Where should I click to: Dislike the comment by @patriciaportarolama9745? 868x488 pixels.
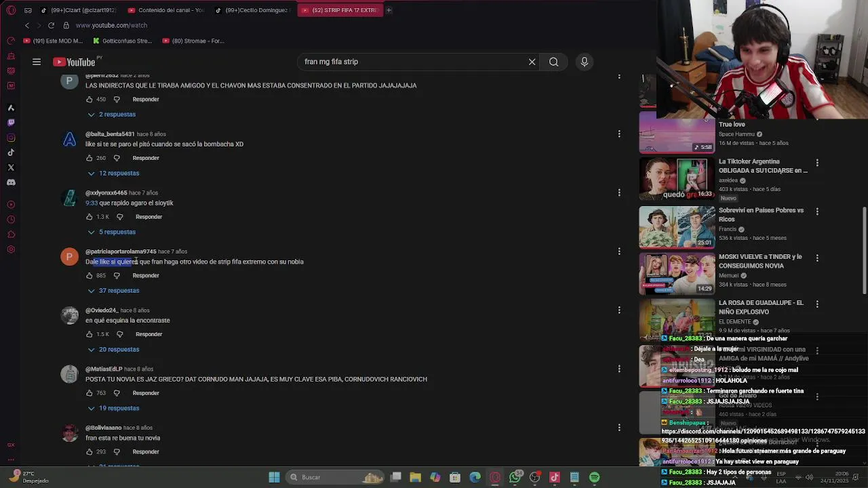coord(117,276)
